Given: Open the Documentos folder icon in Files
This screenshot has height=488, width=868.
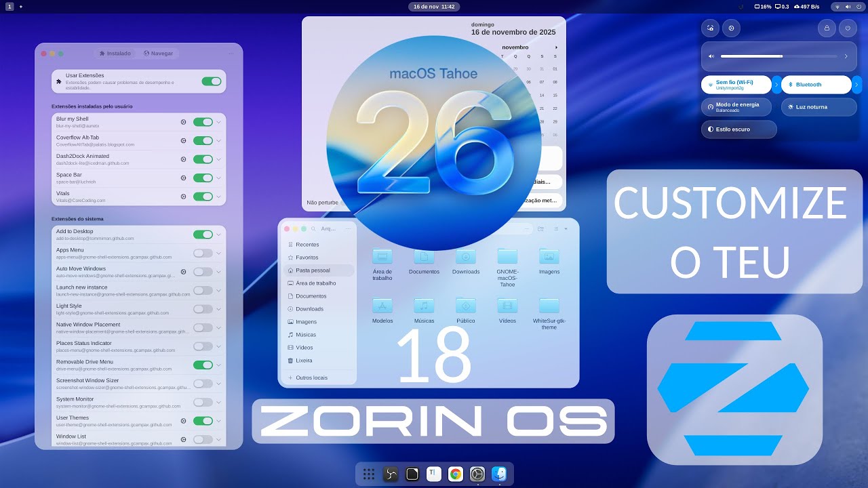Looking at the screenshot, I should (424, 256).
